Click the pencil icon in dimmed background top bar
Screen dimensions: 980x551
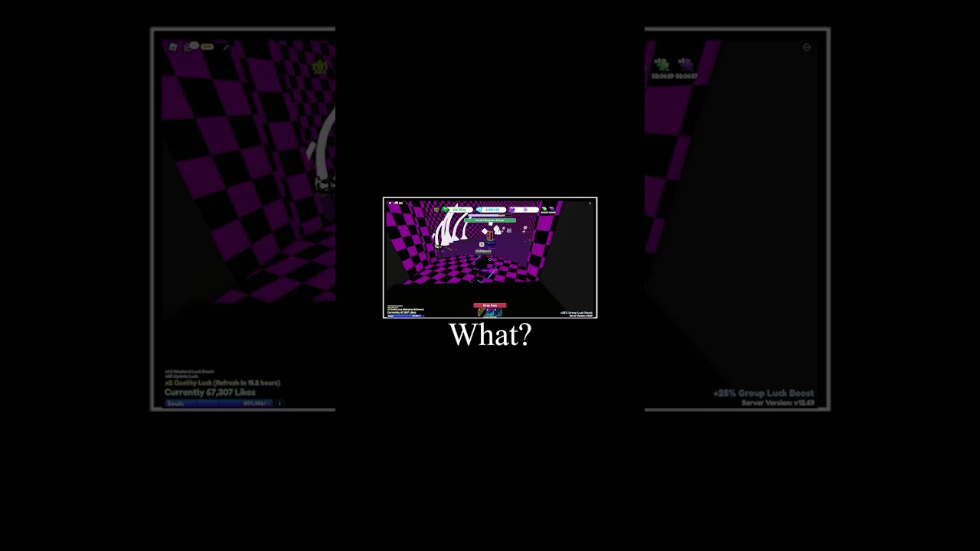click(x=226, y=47)
